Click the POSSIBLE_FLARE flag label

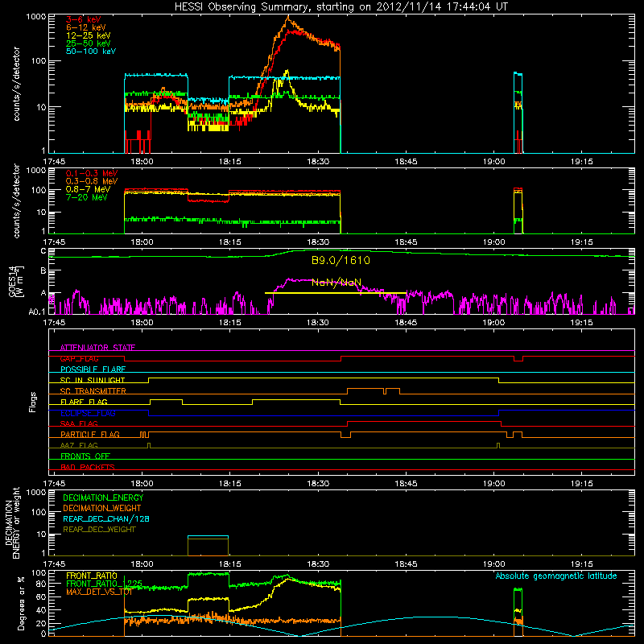tap(93, 369)
